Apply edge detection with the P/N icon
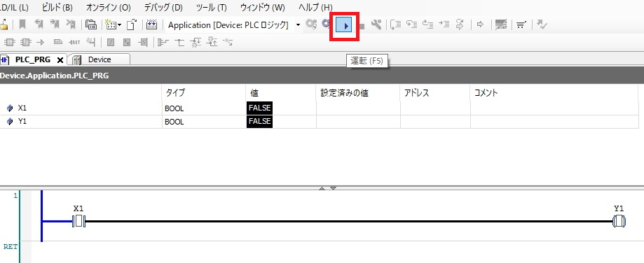Image resolution: width=644 pixels, height=263 pixels. point(127,42)
